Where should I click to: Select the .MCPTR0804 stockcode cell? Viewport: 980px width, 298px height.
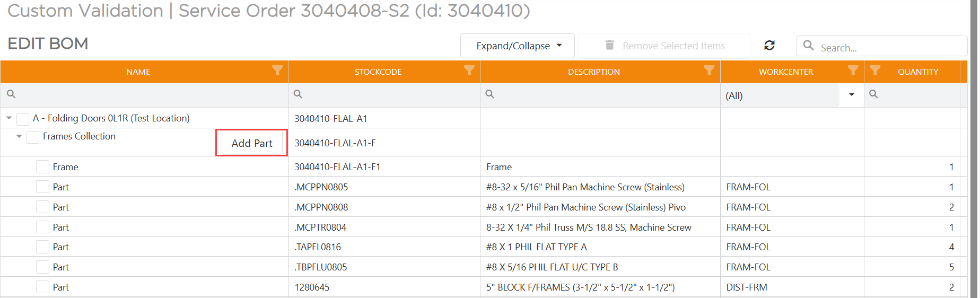[x=384, y=227]
